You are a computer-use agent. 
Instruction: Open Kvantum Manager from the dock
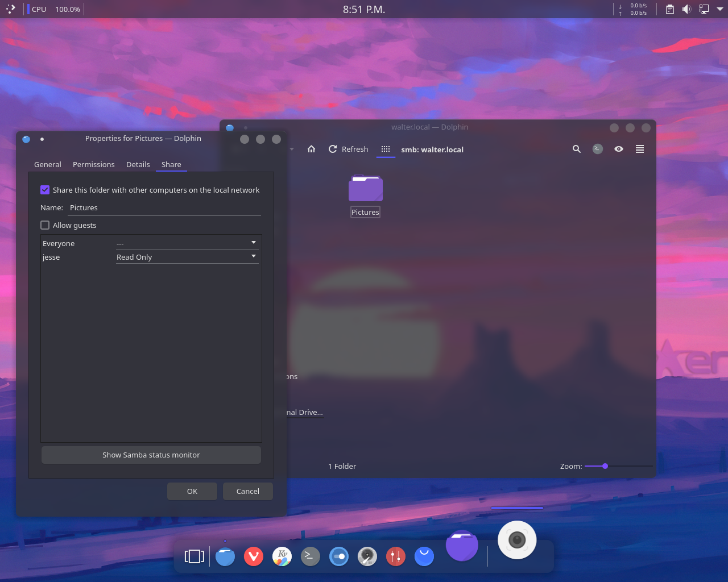282,556
